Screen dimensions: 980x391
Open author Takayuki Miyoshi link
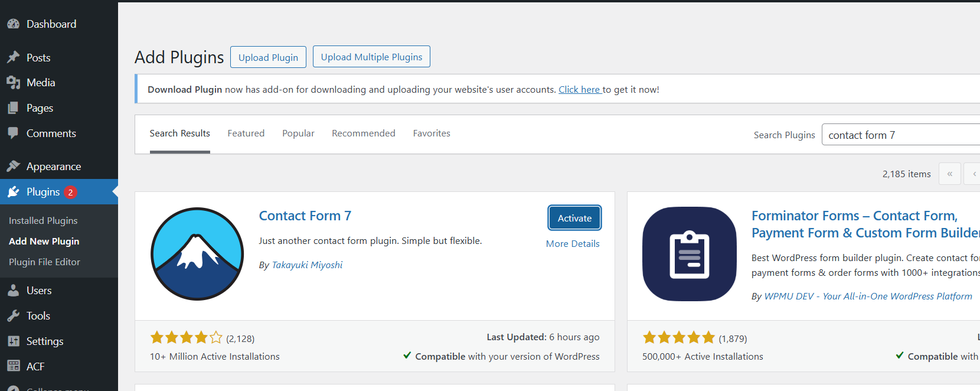(307, 265)
